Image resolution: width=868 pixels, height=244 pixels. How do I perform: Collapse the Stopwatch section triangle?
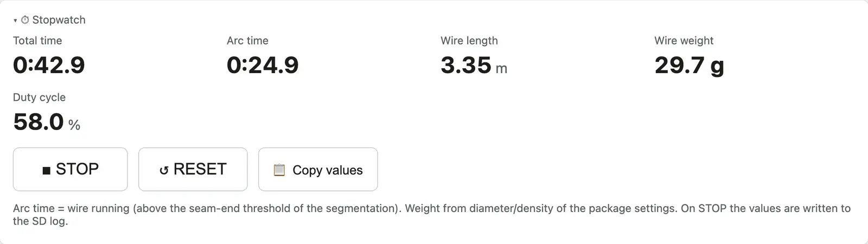[x=15, y=21]
